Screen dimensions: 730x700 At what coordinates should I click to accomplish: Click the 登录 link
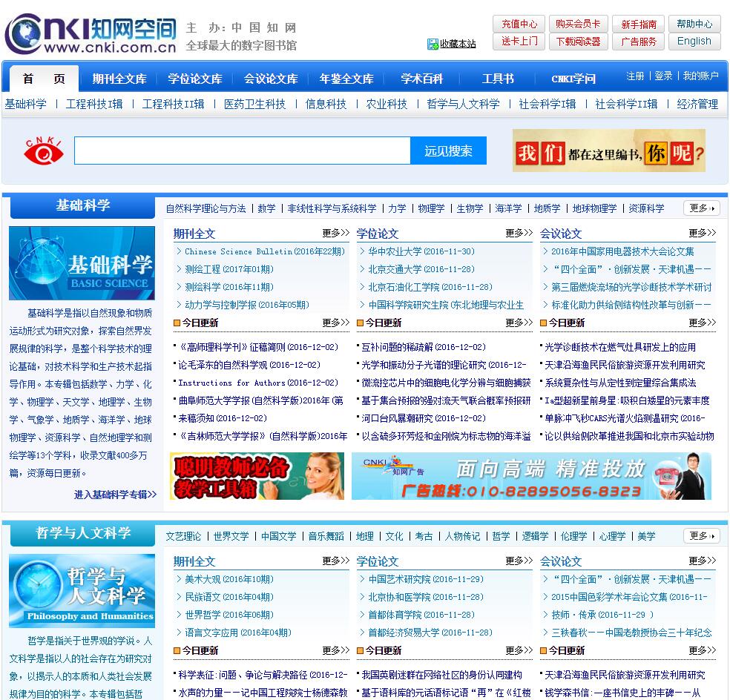point(663,76)
